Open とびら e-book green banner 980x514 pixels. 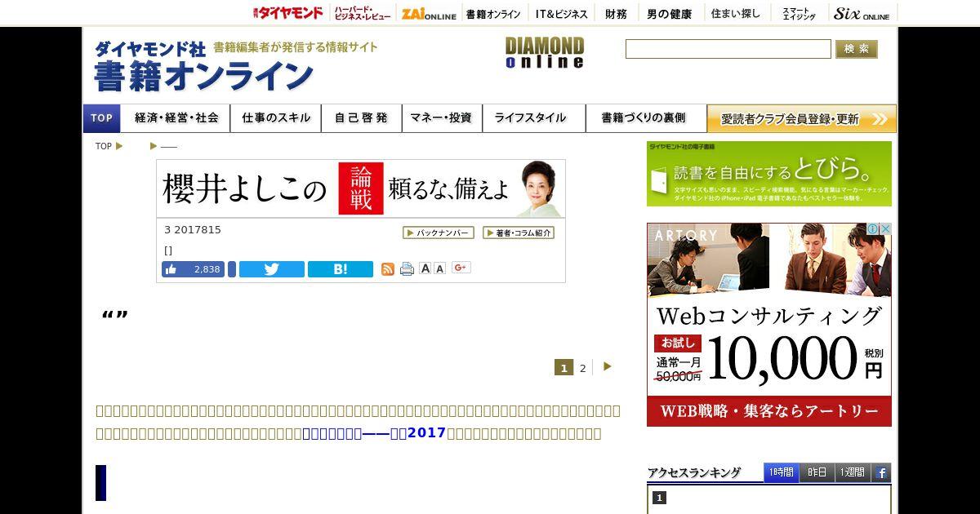tap(769, 174)
